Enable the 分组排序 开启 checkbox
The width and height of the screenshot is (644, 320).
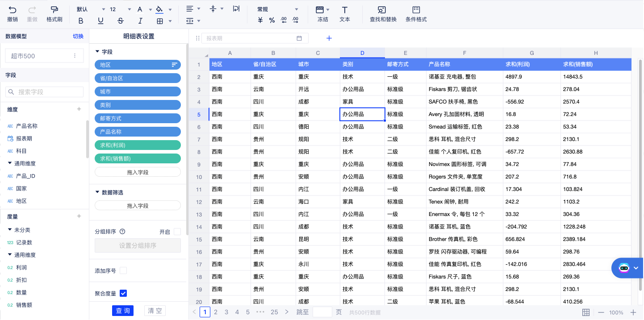pos(177,232)
